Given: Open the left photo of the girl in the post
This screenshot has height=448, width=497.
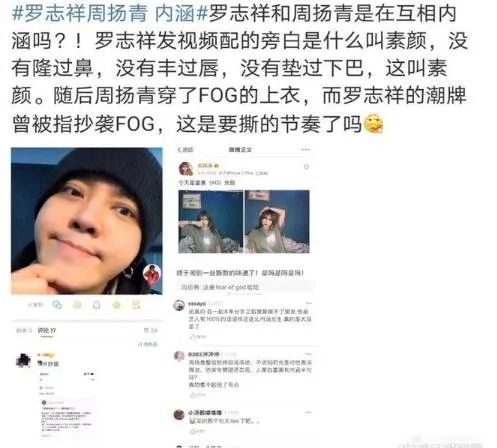Looking at the screenshot, I should (x=211, y=222).
